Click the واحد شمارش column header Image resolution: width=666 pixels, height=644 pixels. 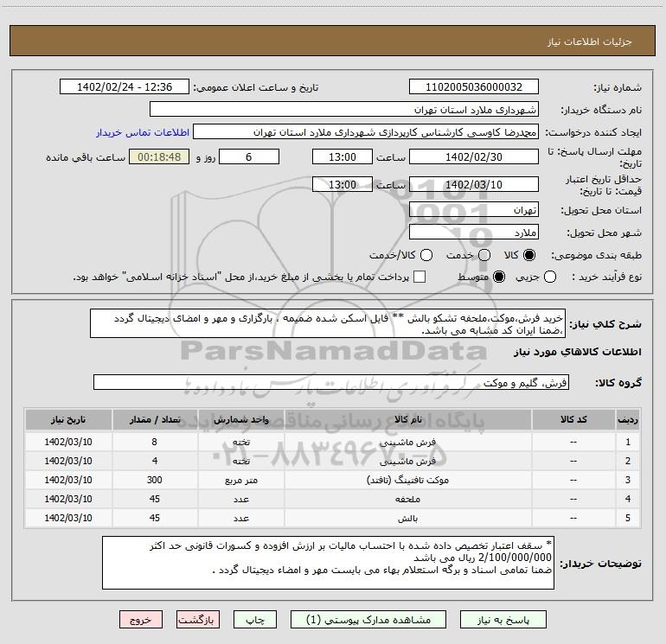click(241, 419)
